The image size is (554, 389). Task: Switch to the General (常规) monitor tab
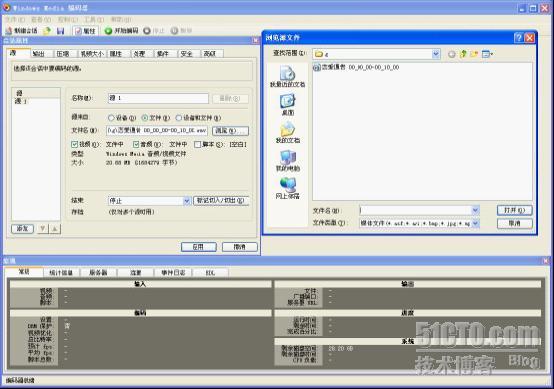[24, 271]
